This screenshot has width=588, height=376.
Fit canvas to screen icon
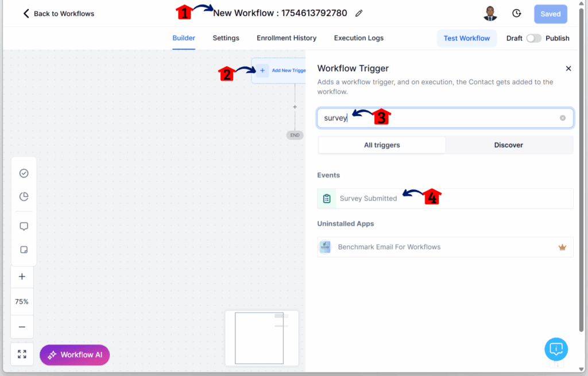point(22,354)
